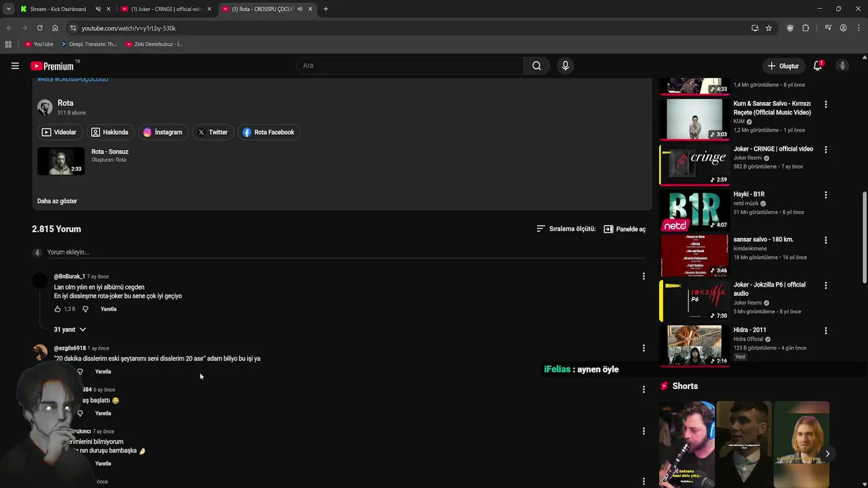Open menu for sansar salvo 180 km video
Screen dimensions: 868x488
(825, 240)
